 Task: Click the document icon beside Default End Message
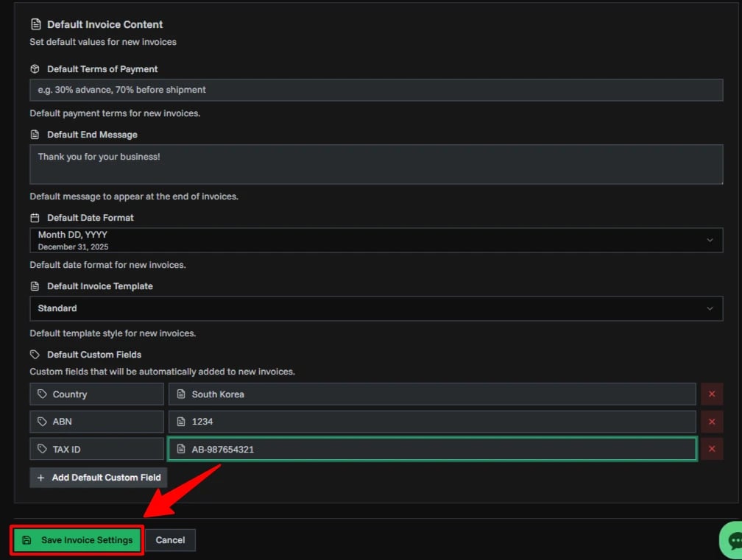35,134
